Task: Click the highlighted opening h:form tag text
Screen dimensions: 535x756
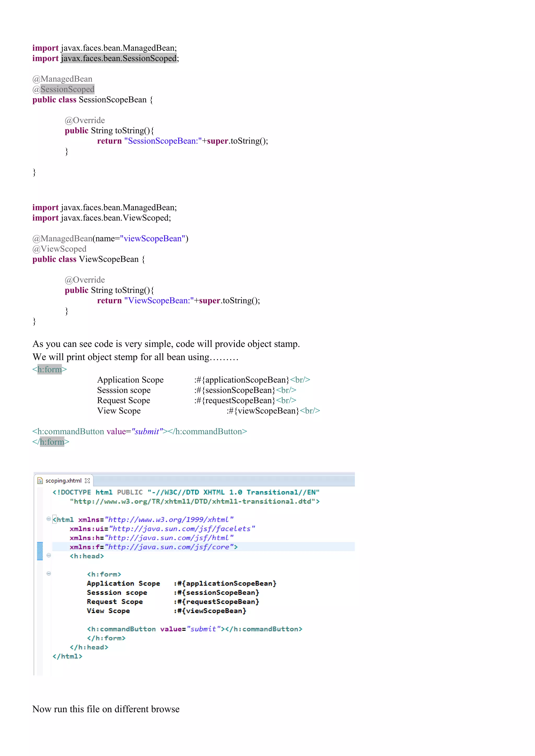Action: click(x=50, y=369)
